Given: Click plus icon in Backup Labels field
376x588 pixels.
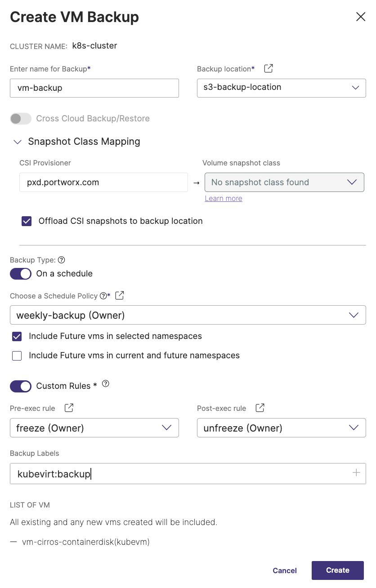Looking at the screenshot, I should point(356,473).
